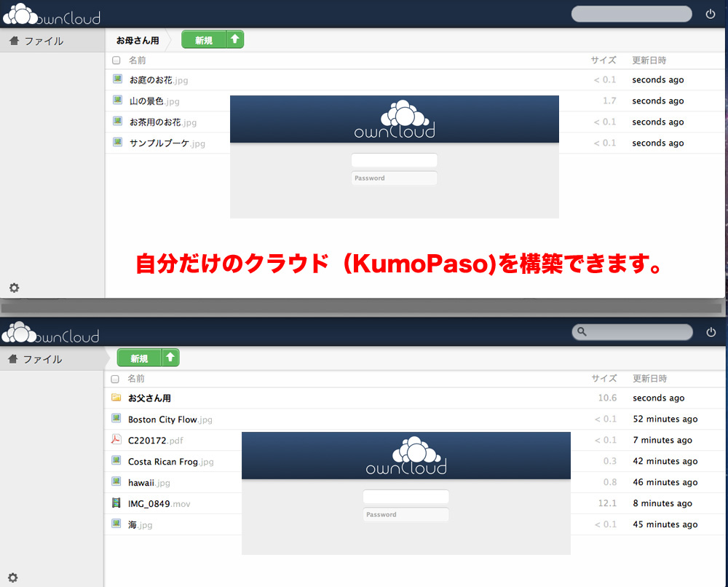Click the home icon beside ファイル in bottom window

[x=13, y=359]
